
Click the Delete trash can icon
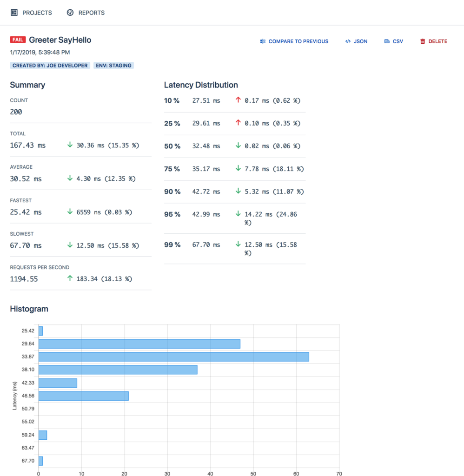[x=423, y=41]
